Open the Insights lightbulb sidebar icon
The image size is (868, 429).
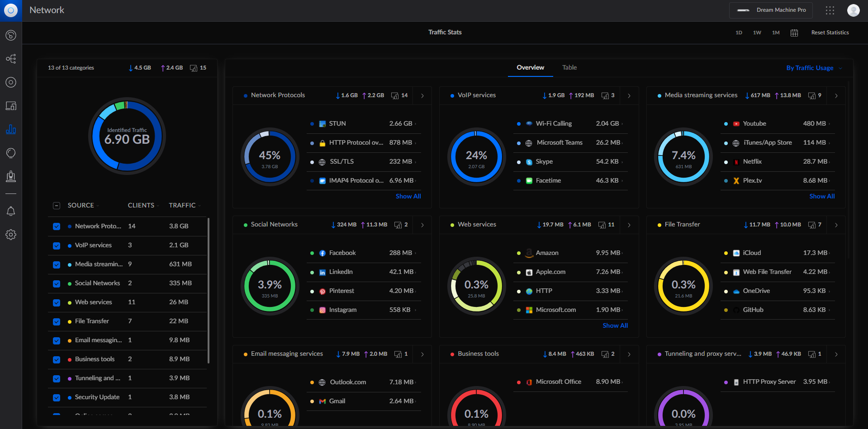pos(11,153)
